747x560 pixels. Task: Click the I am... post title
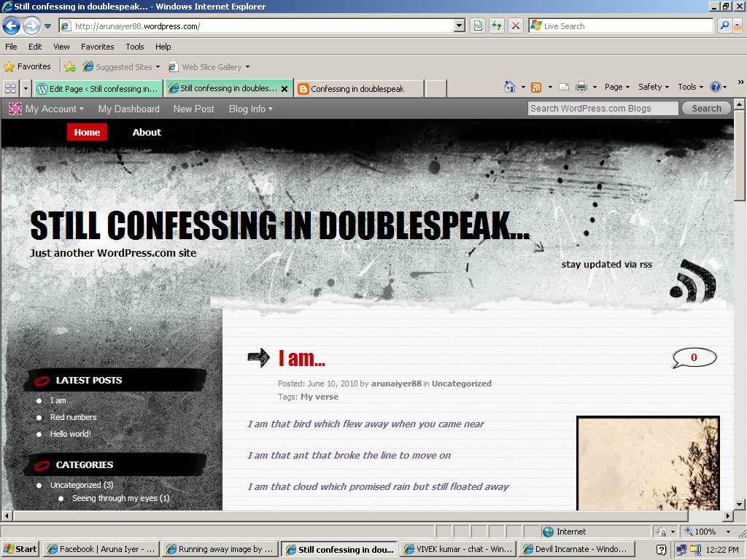[301, 358]
